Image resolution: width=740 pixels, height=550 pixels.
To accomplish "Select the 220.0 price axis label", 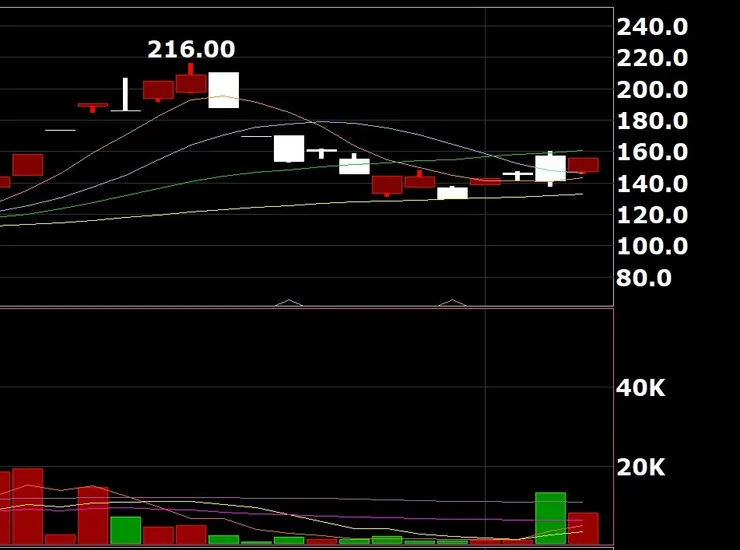I will coord(652,58).
